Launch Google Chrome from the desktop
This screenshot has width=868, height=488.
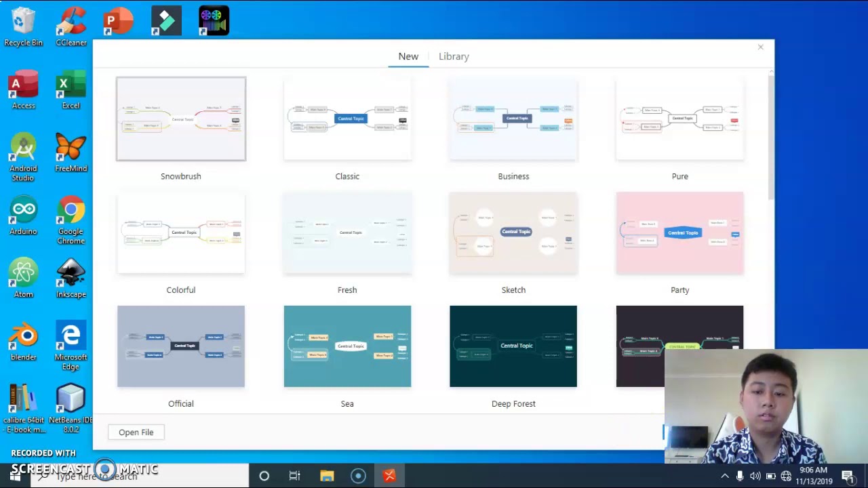point(71,221)
